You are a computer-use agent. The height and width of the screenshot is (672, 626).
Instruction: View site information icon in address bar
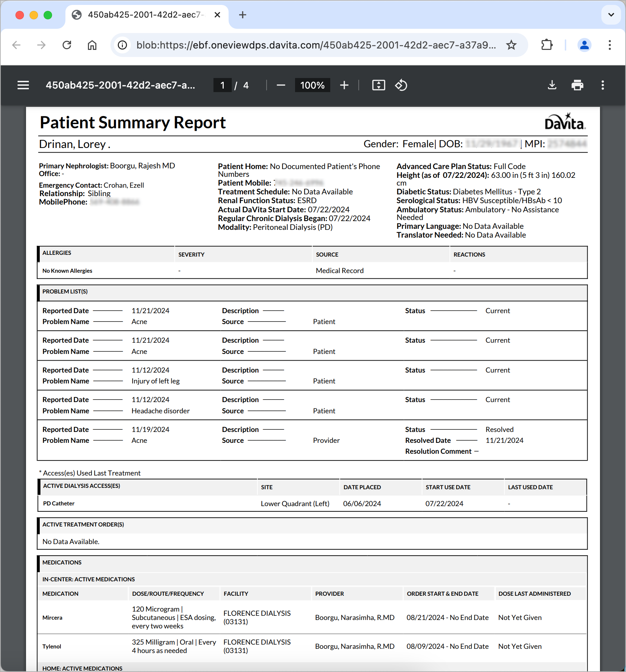pyautogui.click(x=122, y=45)
